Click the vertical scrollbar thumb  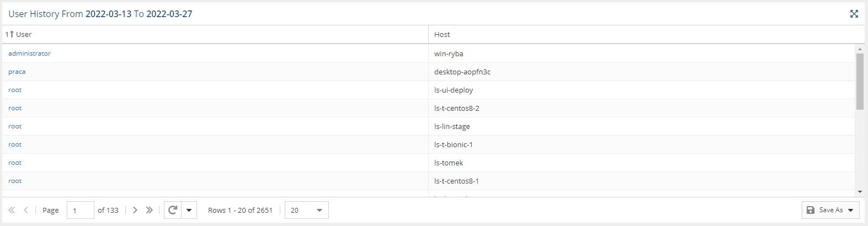click(x=860, y=82)
